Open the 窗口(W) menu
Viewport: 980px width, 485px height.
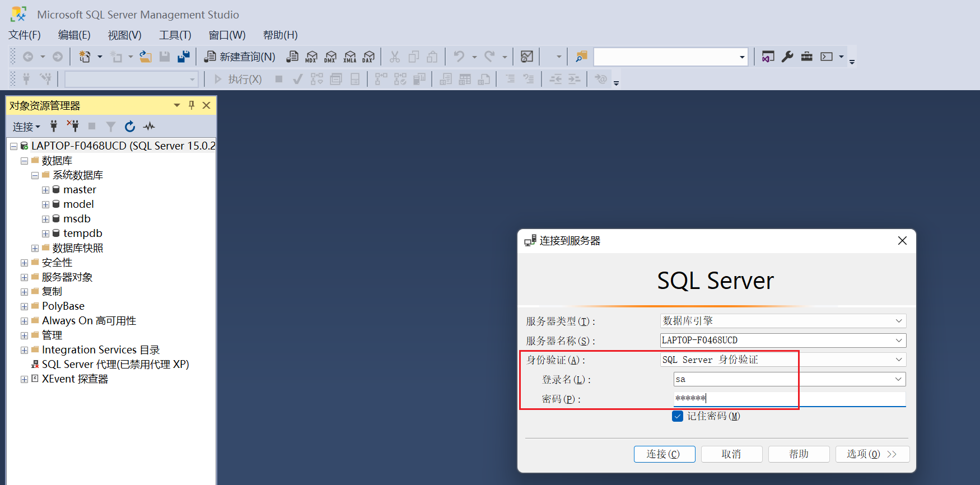tap(227, 35)
